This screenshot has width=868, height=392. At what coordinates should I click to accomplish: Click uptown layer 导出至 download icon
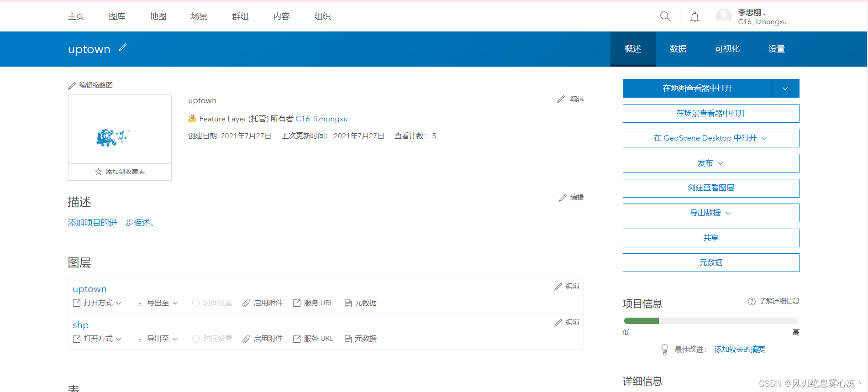(140, 303)
